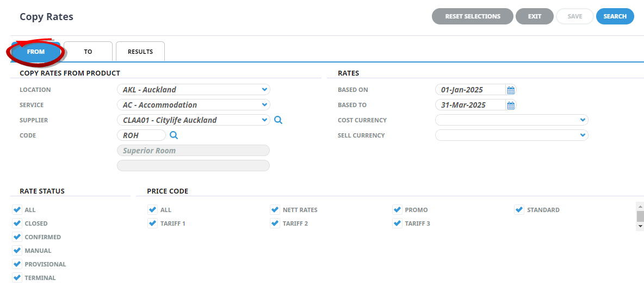The image size is (644, 286).
Task: Open the Based To calendar picker
Action: tap(510, 105)
